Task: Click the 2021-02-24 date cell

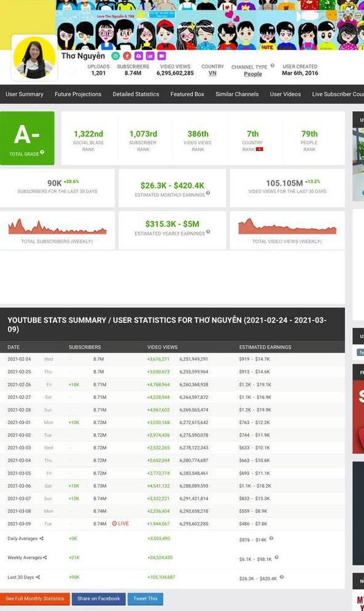Action: pos(19,360)
